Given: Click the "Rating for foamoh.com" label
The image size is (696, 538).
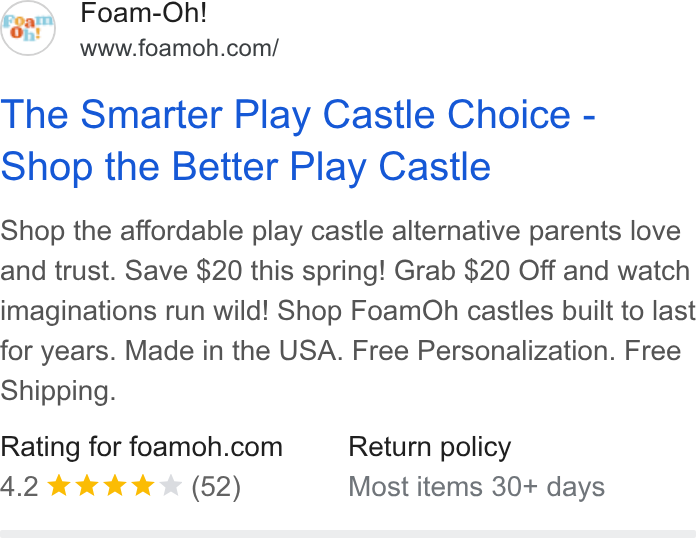Looking at the screenshot, I should (142, 447).
